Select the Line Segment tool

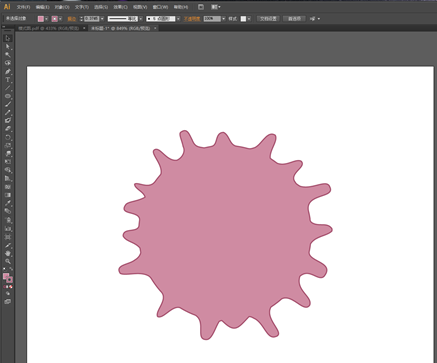tap(8, 88)
